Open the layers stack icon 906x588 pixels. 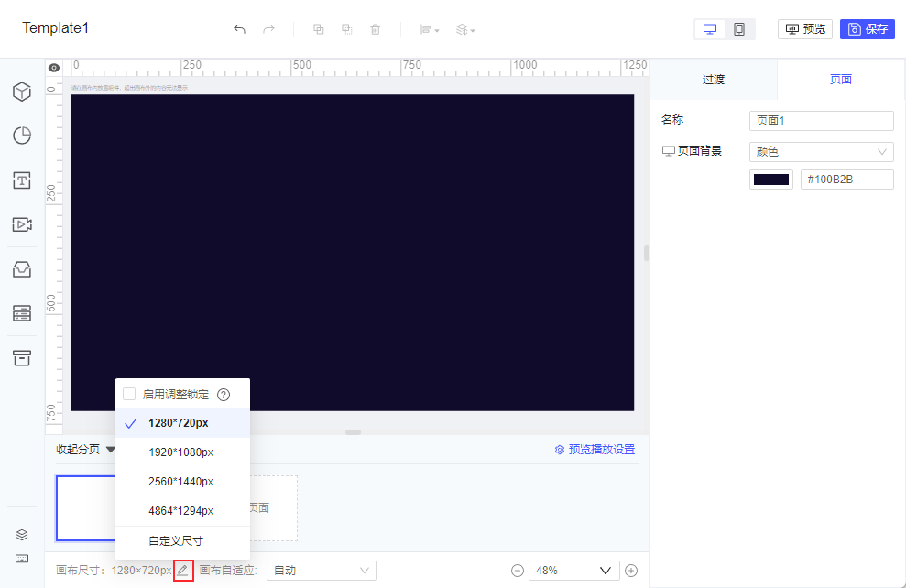22,534
